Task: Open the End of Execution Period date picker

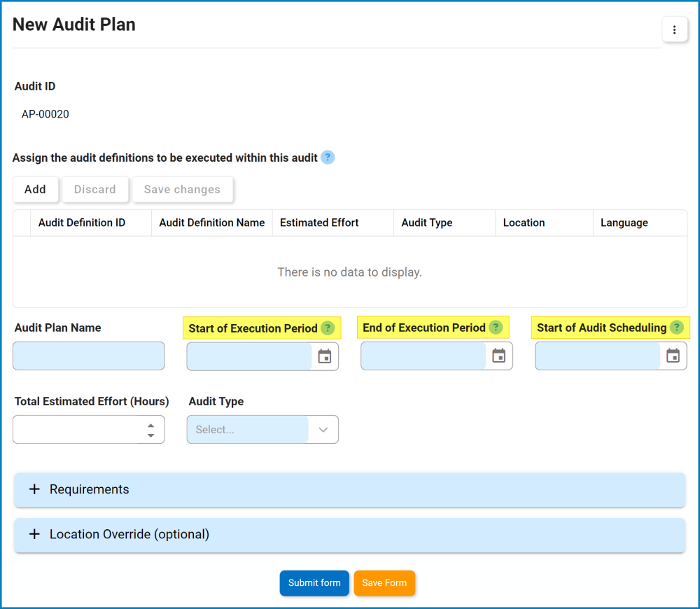Action: pyautogui.click(x=498, y=356)
